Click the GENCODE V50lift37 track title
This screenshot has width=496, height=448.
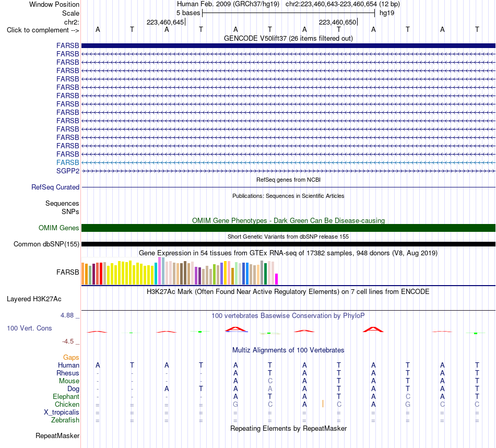click(x=288, y=38)
